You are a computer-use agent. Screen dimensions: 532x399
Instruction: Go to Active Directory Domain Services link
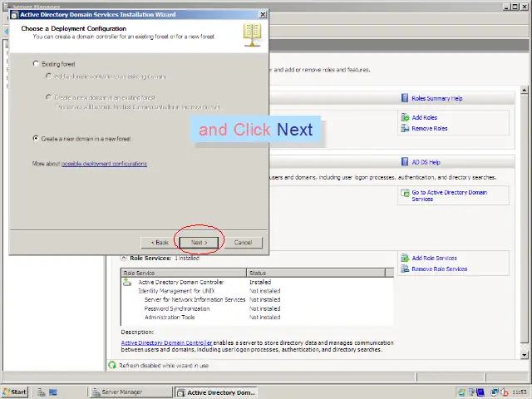[x=449, y=195]
